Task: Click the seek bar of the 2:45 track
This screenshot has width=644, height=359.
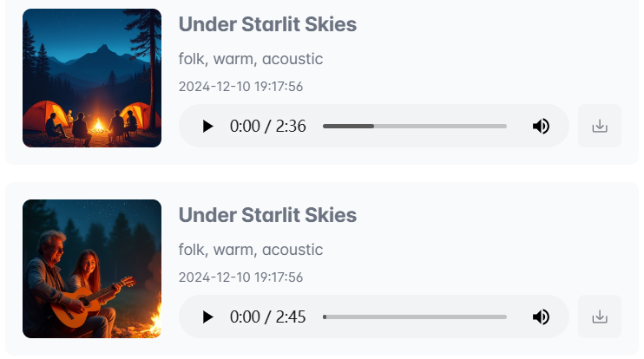Action: click(x=415, y=317)
